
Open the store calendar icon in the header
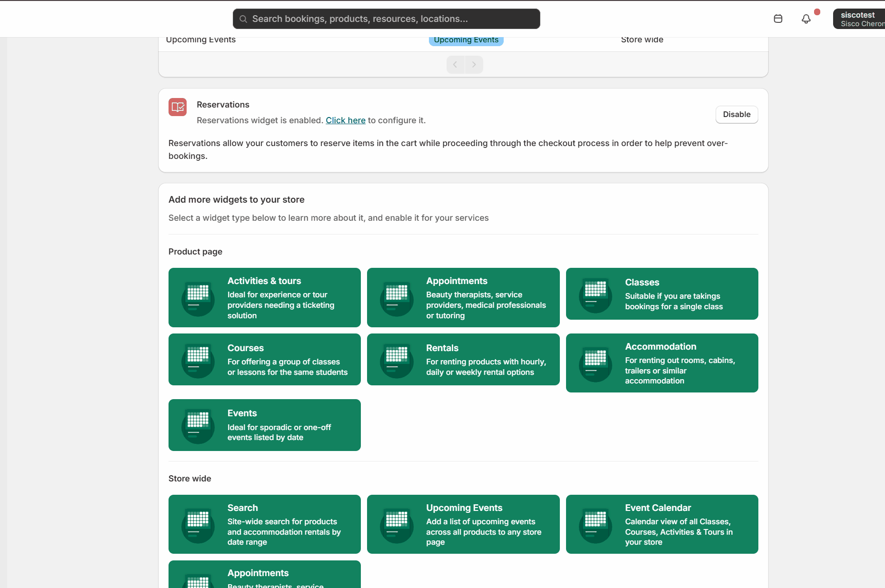click(778, 19)
